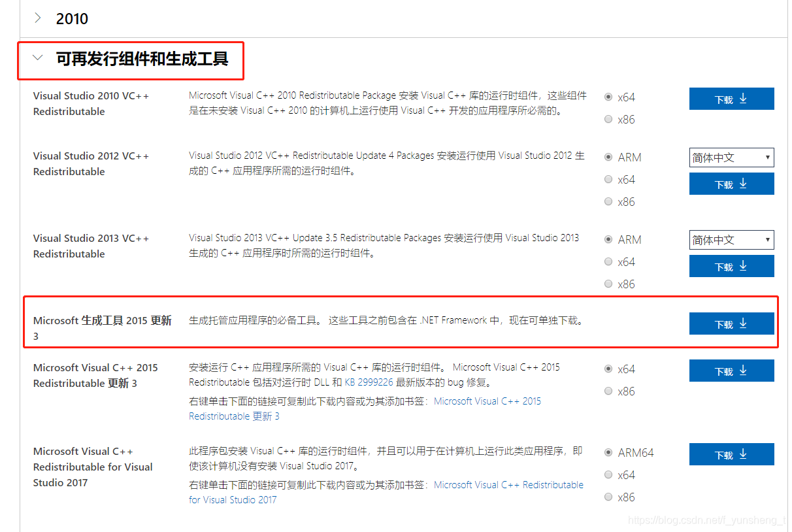The image size is (792, 532).
Task: Click the 此程序包安装 Visual C++ 库 description
Action: point(386,459)
